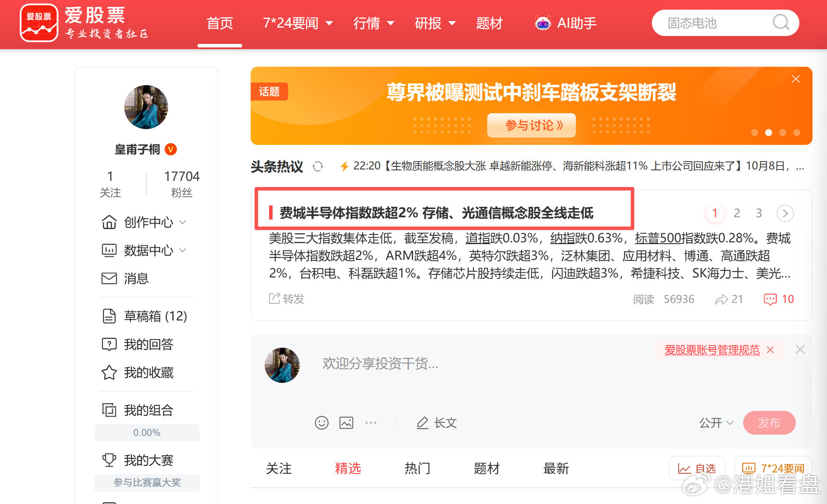
Task: Click the 头条热议 refresh icon
Action: [318, 166]
